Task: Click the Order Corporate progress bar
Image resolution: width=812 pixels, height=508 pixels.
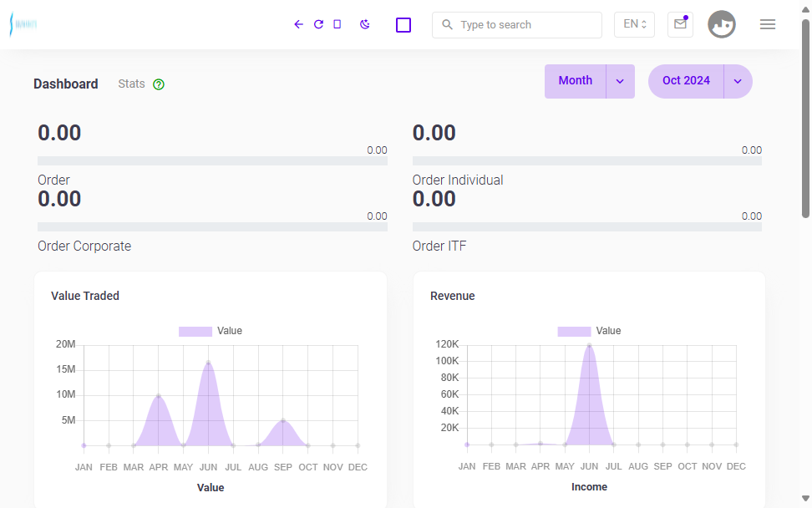Action: pos(212,226)
